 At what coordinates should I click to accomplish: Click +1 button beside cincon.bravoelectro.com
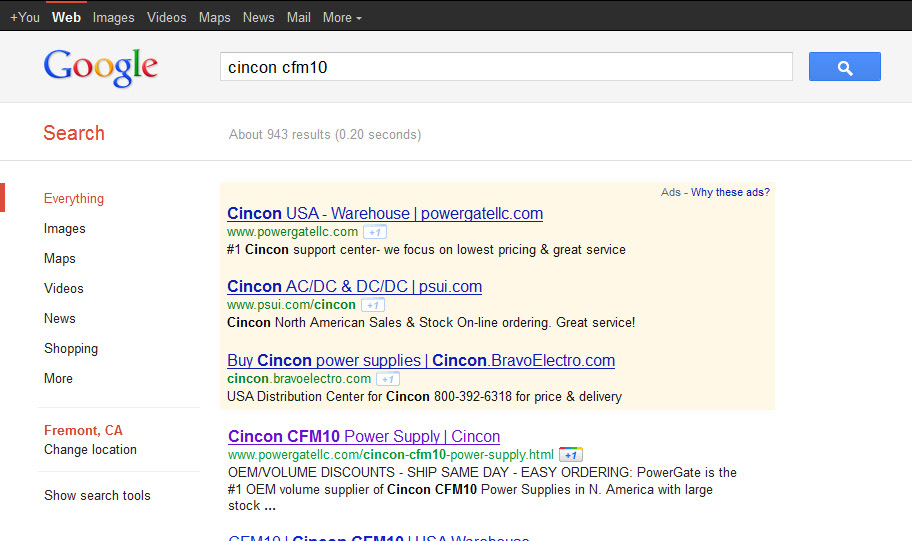(x=388, y=379)
